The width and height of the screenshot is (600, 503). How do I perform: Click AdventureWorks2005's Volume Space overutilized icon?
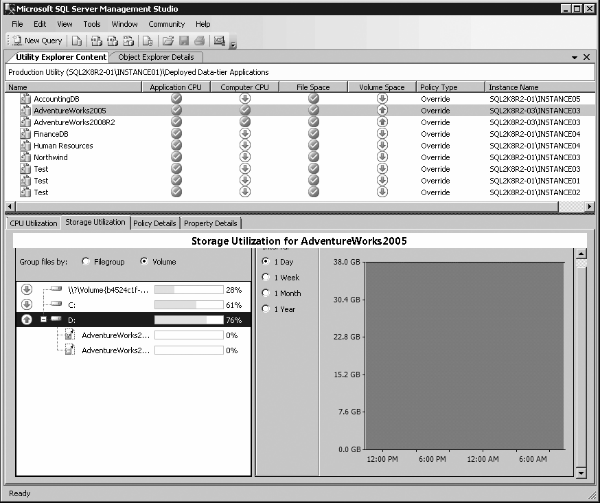point(382,110)
